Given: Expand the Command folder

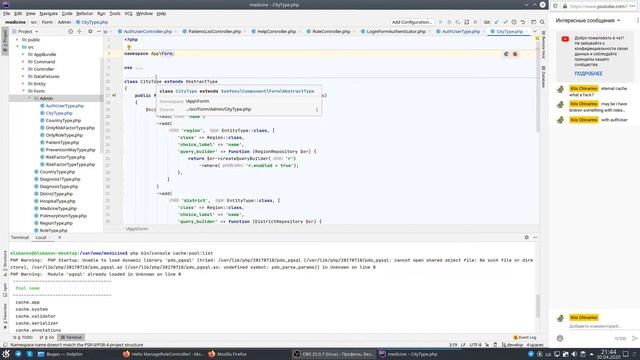Looking at the screenshot, I should point(23,62).
